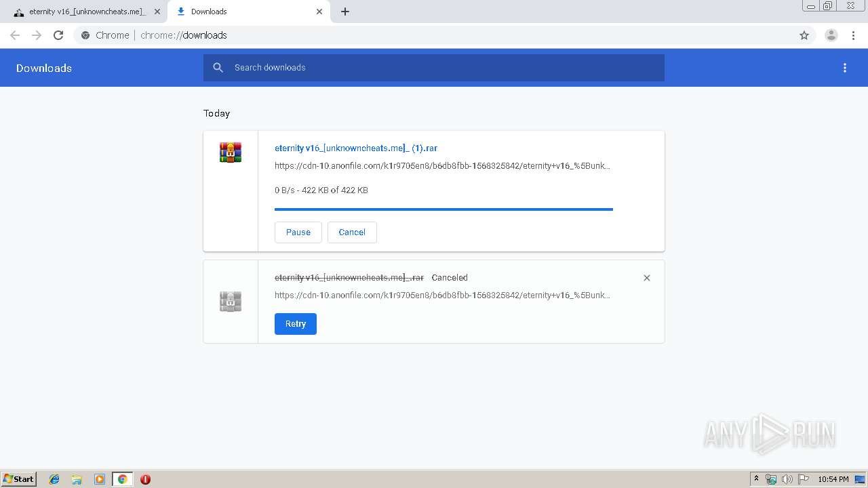Open the Action Center flag icon
The width and height of the screenshot is (868, 488).
click(x=804, y=479)
